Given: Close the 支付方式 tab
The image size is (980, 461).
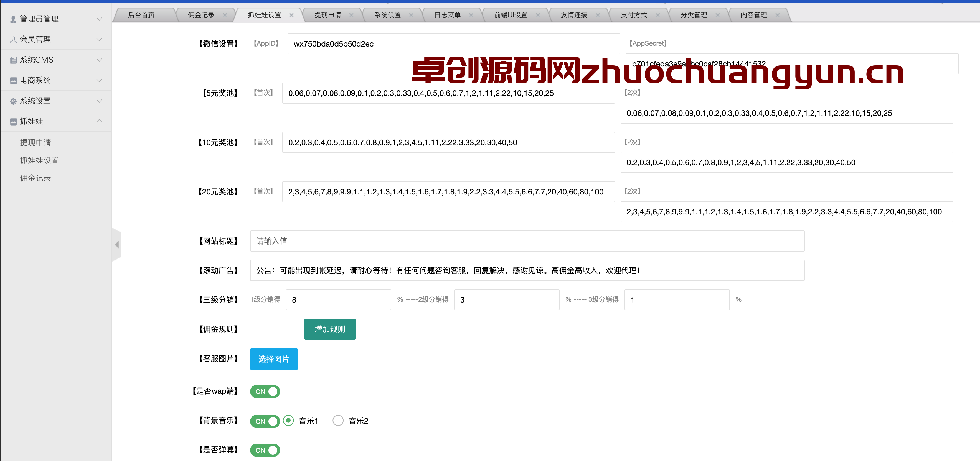Looking at the screenshot, I should (657, 15).
